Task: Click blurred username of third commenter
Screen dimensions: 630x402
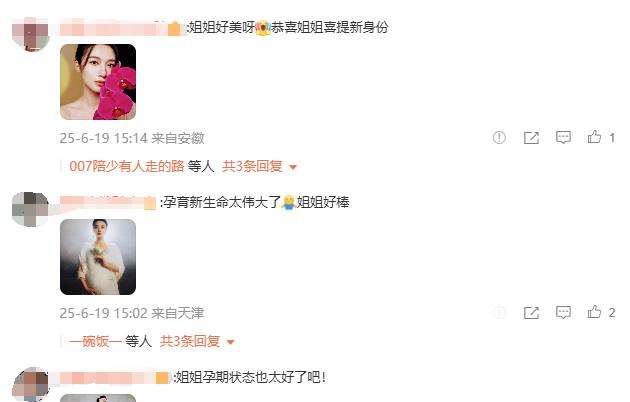Action: pyautogui.click(x=114, y=378)
